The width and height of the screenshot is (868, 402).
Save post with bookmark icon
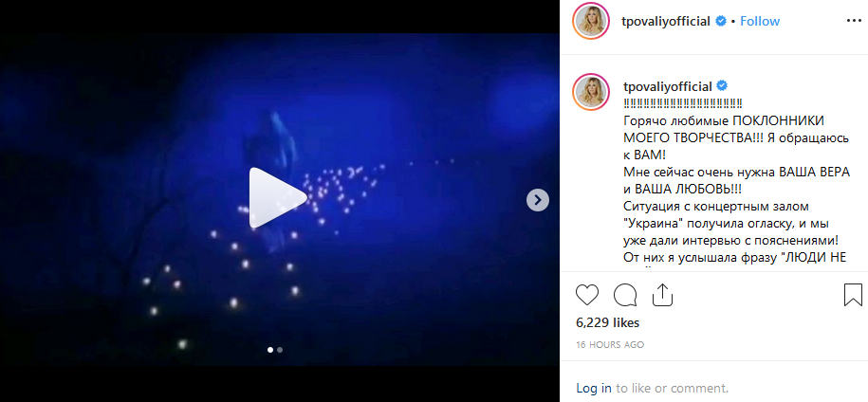(x=853, y=295)
